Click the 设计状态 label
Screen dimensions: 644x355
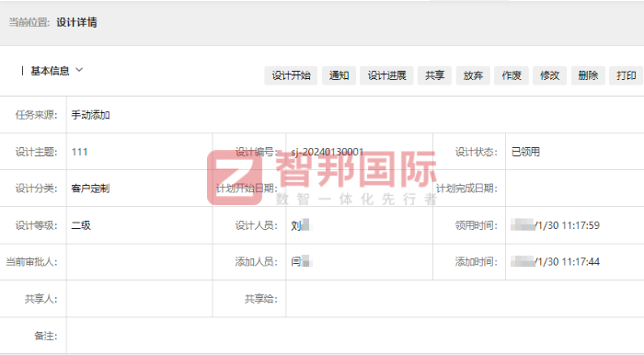pyautogui.click(x=477, y=152)
